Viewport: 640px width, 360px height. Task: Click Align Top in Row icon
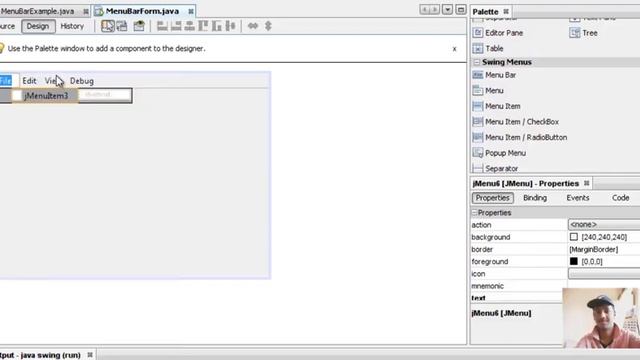point(203,26)
